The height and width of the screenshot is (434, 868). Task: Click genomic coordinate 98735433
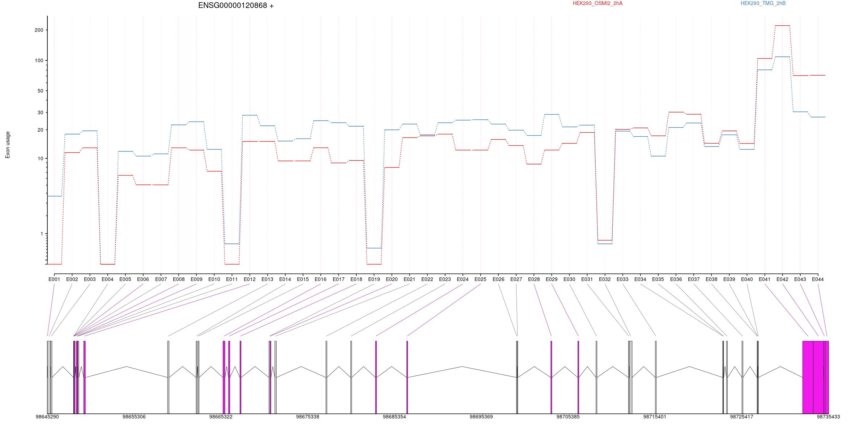828,417
